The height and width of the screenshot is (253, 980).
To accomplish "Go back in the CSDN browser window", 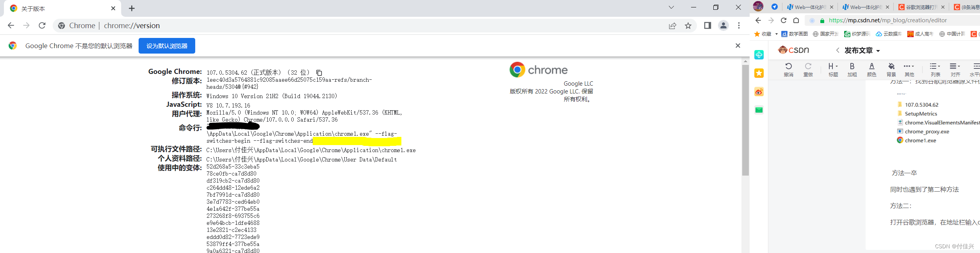I will (758, 20).
